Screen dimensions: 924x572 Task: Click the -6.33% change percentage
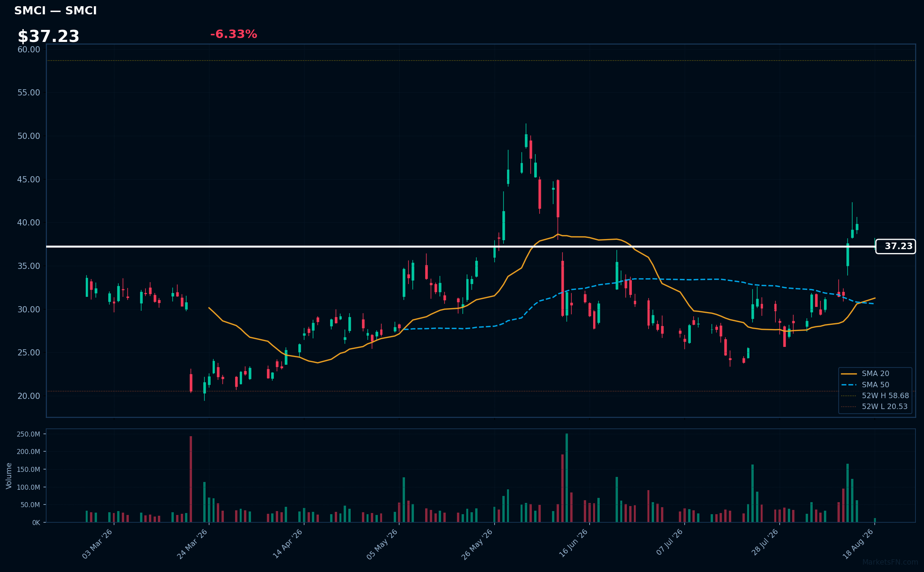click(x=234, y=34)
